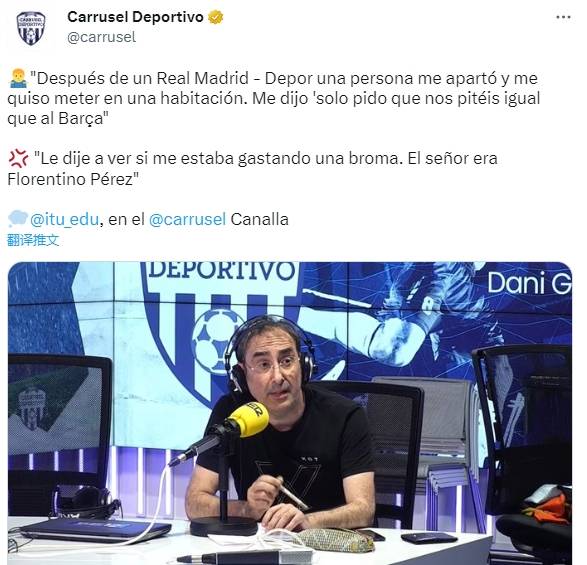Image resolution: width=587 pixels, height=565 pixels.
Task: Open the Carrusel Deportivo account name
Action: point(135,17)
